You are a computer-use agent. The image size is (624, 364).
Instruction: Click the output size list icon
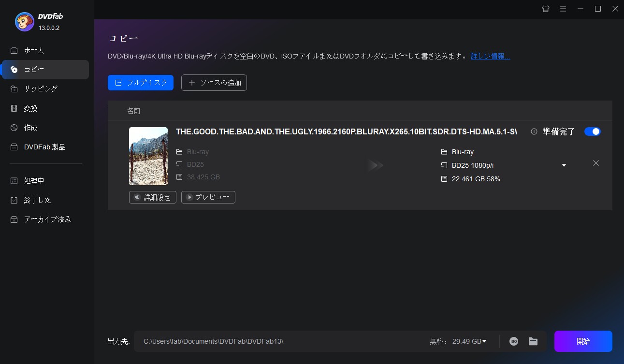pos(444,179)
